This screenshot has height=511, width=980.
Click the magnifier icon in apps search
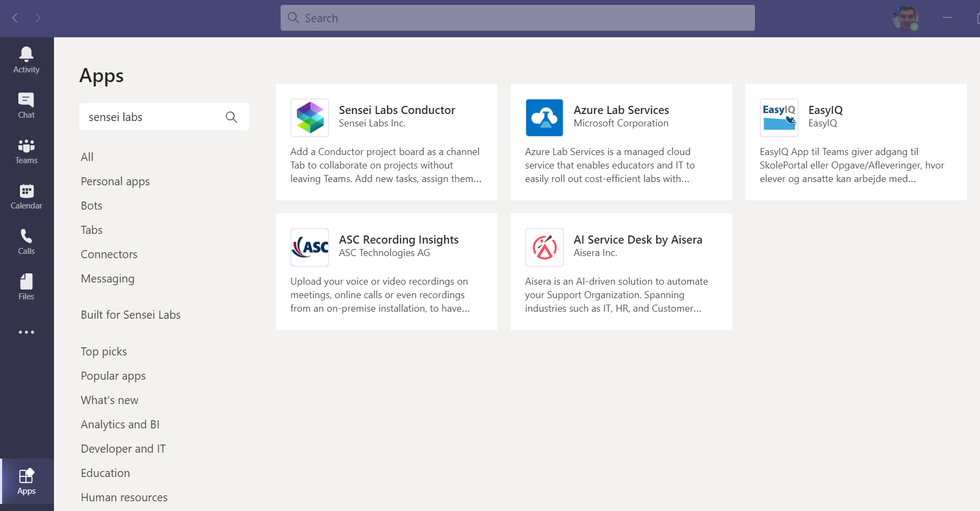[232, 117]
